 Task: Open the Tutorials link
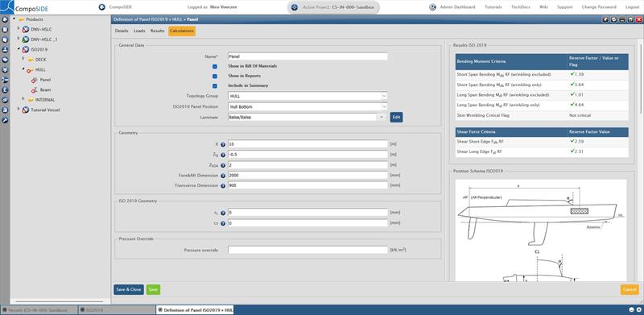tap(493, 7)
